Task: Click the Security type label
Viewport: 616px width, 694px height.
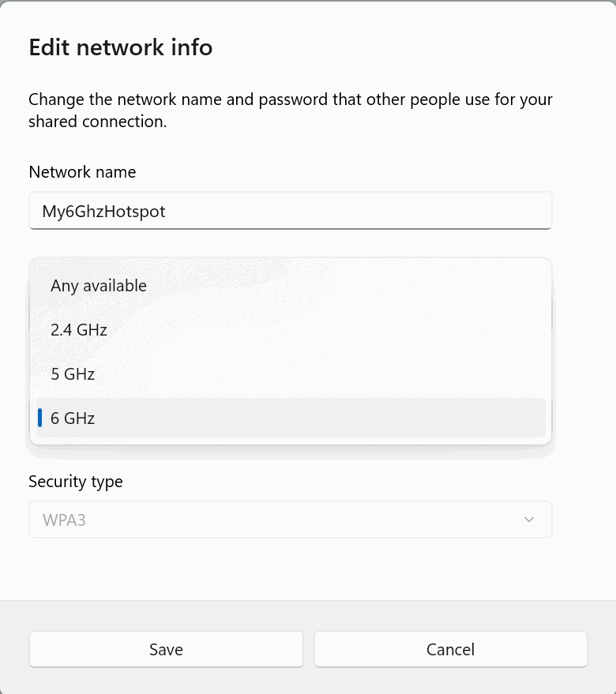Action: [x=76, y=481]
